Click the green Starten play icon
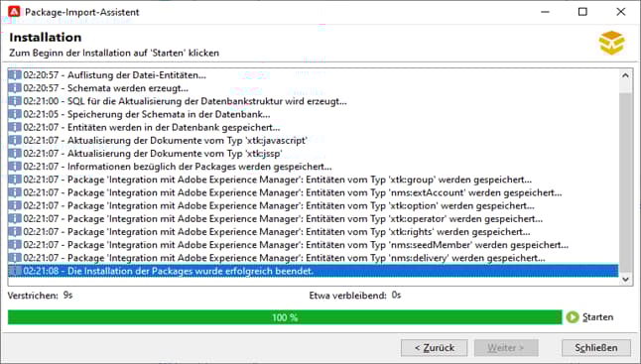The image size is (641, 364). [x=573, y=317]
